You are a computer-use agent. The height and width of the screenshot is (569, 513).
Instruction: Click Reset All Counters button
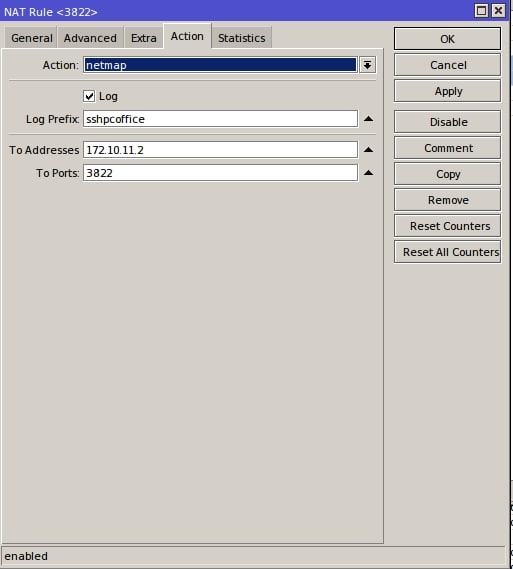447,252
